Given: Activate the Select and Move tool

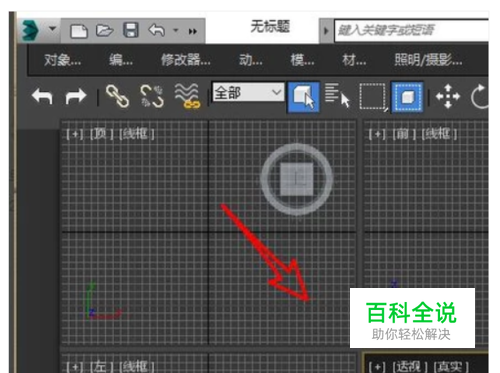Looking at the screenshot, I should coord(448,96).
